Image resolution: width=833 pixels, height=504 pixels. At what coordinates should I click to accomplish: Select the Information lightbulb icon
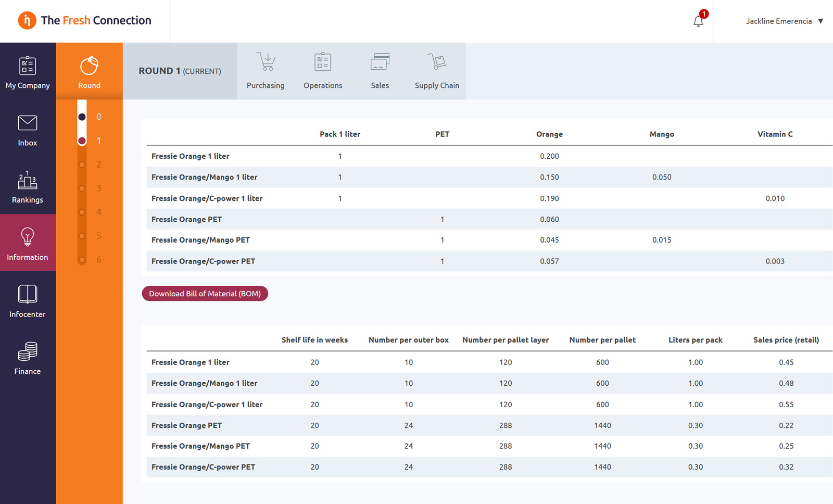point(28,237)
